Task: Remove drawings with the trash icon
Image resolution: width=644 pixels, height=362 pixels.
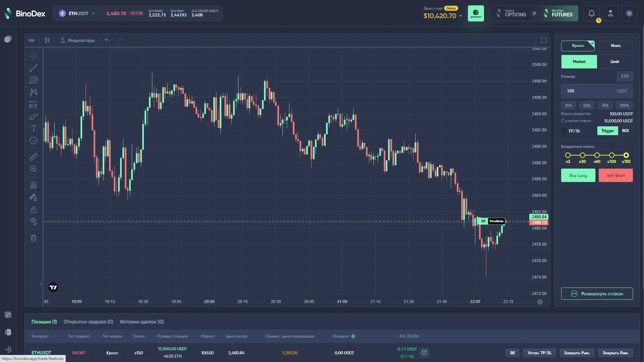Action: pos(33,238)
